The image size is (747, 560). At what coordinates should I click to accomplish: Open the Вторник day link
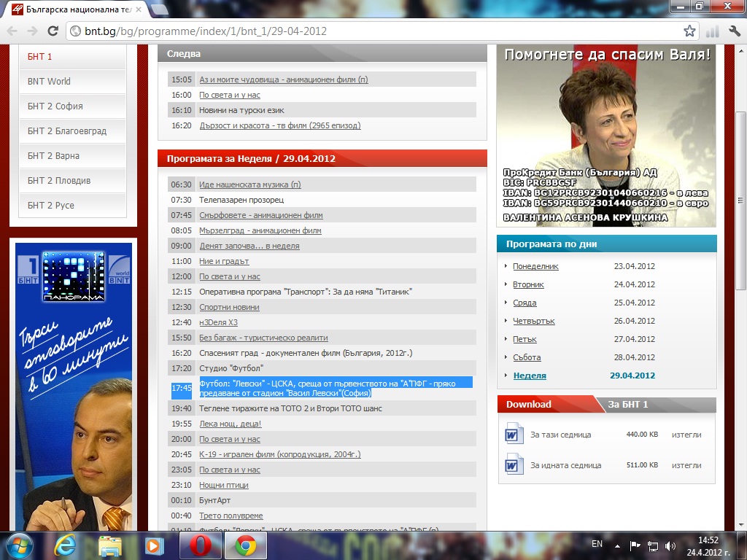click(528, 284)
